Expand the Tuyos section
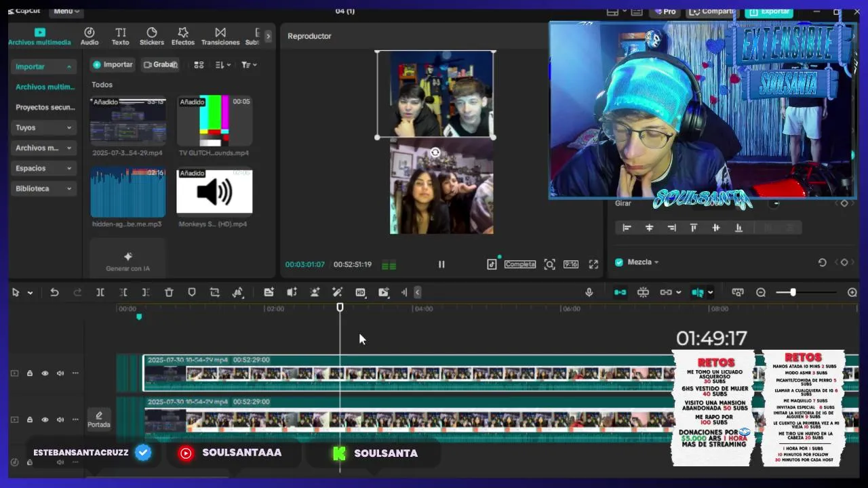868x488 pixels. pos(44,127)
